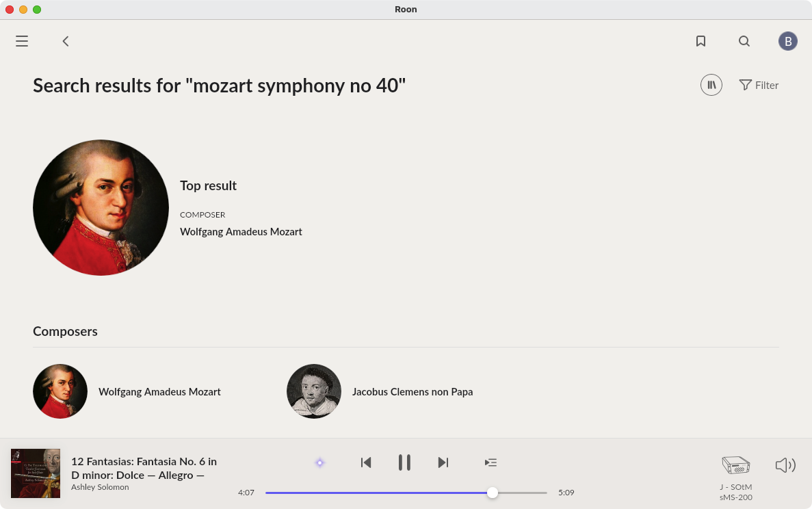The height and width of the screenshot is (509, 812).
Task: Open Jacobus Clemens non Papa composer
Action: (412, 392)
